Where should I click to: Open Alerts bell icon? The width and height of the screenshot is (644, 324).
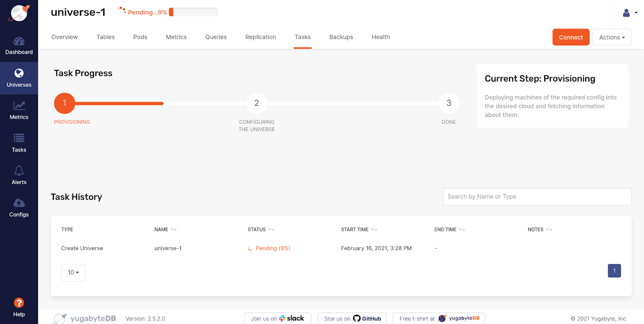point(19,171)
